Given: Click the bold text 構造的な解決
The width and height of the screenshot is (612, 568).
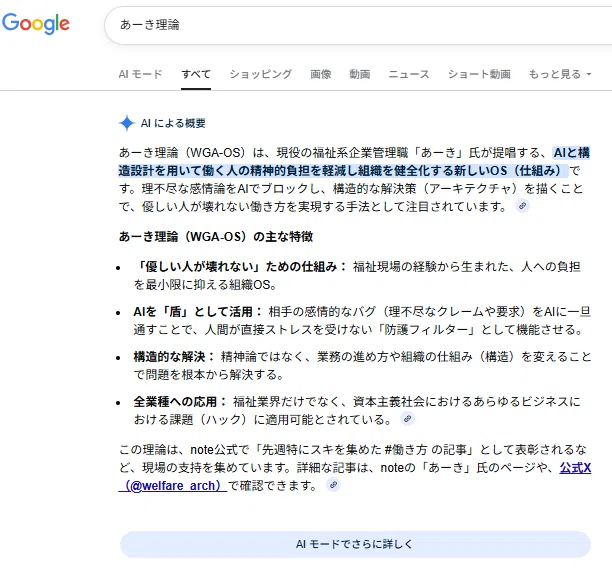Looking at the screenshot, I should tap(169, 356).
